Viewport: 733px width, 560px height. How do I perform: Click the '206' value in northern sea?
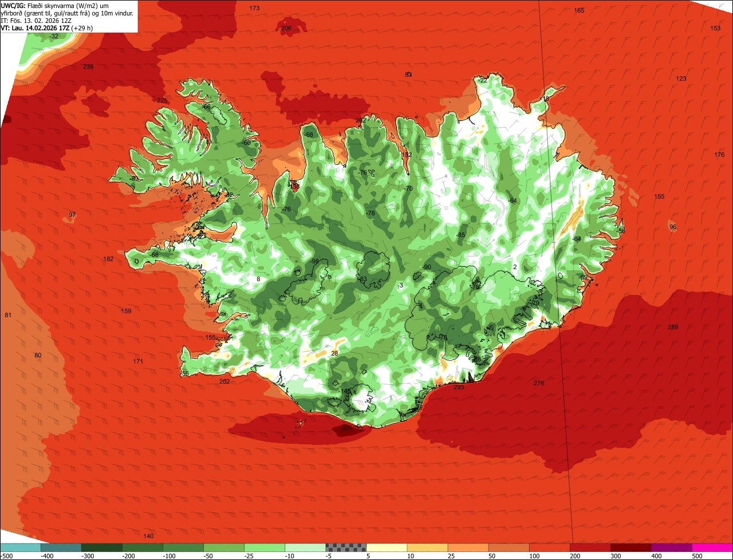pos(286,28)
